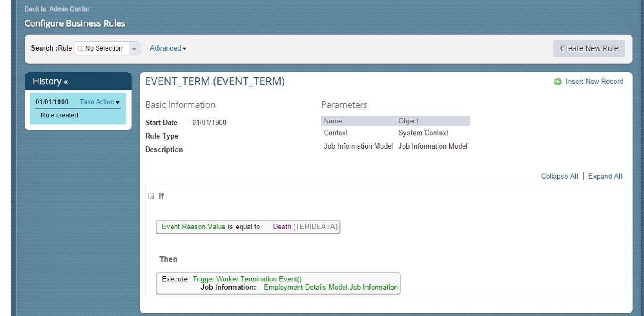Click the search magnifier icon in Rule field
The width and height of the screenshot is (644, 316).
80,48
